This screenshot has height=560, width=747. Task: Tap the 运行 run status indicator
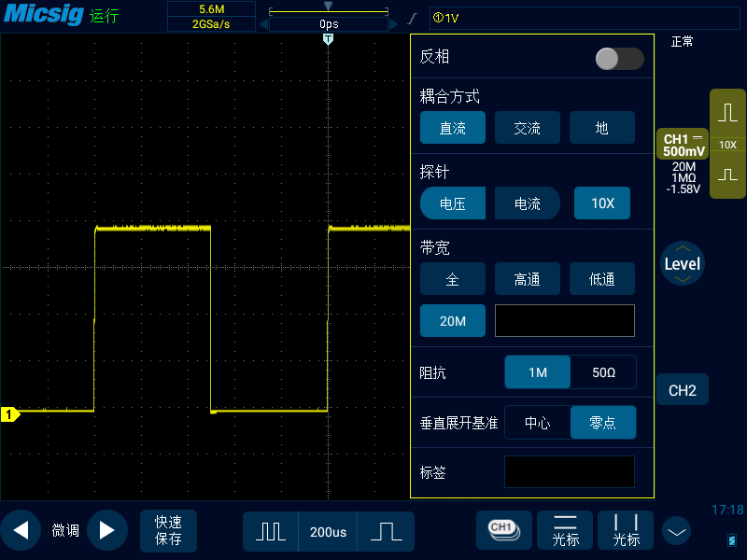[x=104, y=16]
